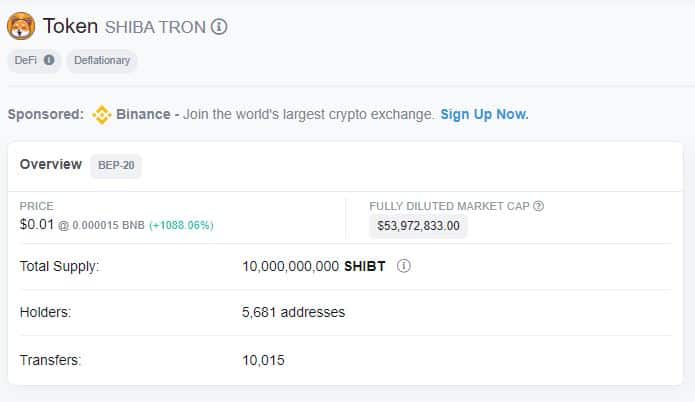Screen dimensions: 695x402
Task: Click the $53,972,833.00 market cap value
Action: pyautogui.click(x=418, y=226)
